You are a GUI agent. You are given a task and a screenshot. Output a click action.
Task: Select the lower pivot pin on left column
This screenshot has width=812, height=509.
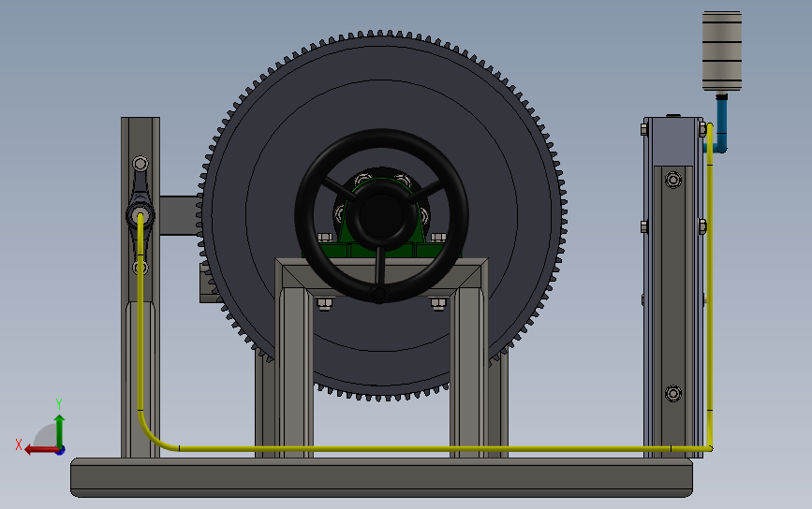140,268
